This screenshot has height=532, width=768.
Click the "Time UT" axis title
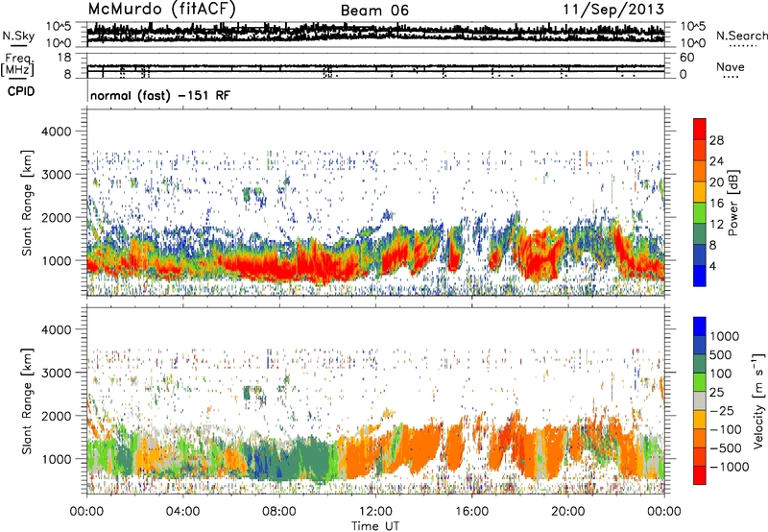tap(375, 525)
